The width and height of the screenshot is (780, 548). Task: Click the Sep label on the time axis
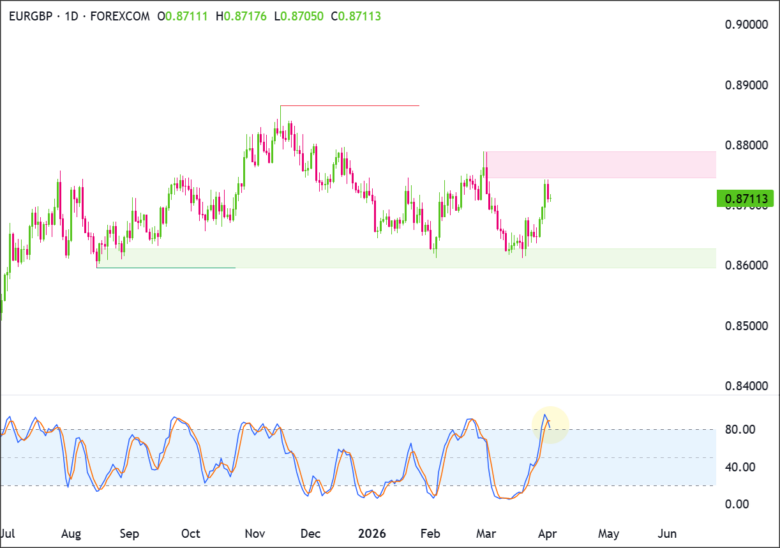click(129, 534)
